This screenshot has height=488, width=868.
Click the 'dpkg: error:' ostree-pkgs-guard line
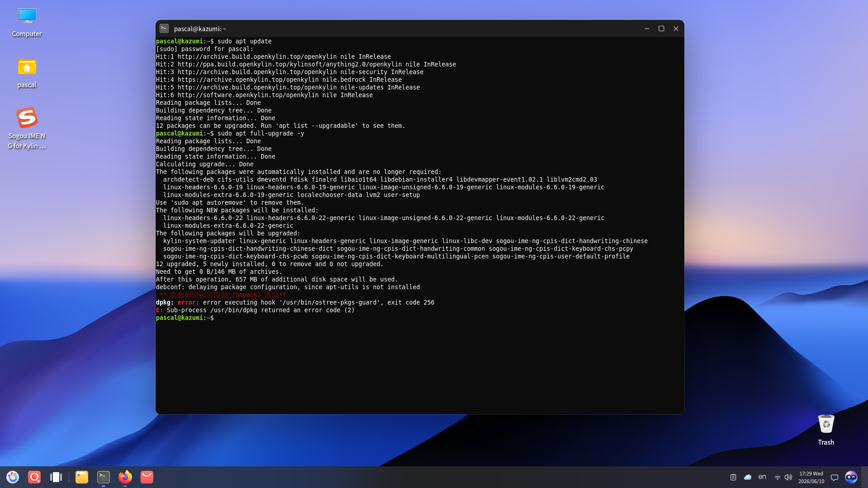tap(295, 302)
